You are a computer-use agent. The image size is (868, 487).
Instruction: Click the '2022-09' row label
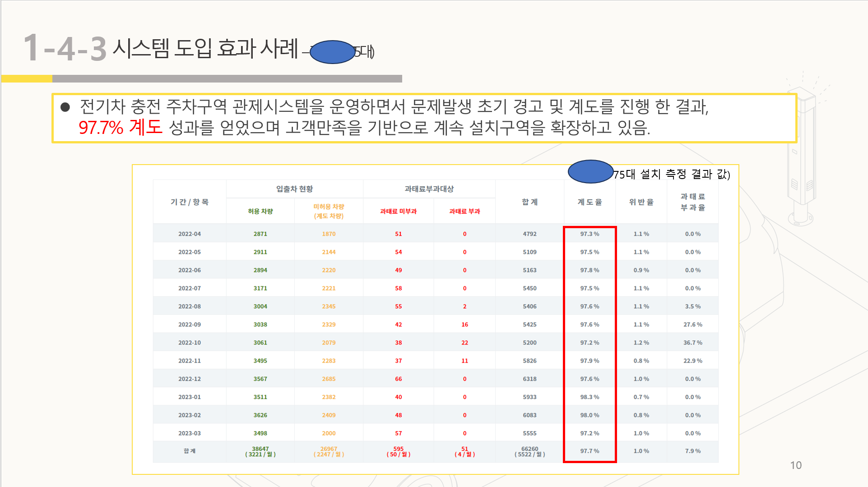190,325
